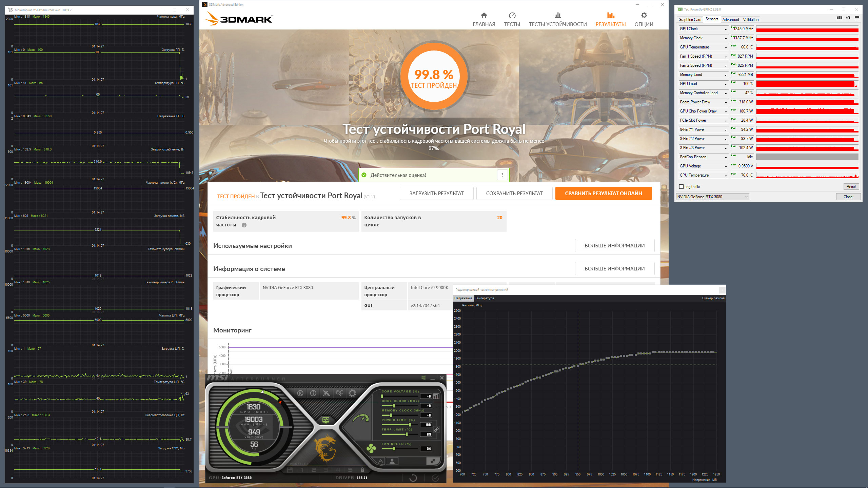
Task: Open hardware monitor icon in Afterburner
Action: [325, 420]
